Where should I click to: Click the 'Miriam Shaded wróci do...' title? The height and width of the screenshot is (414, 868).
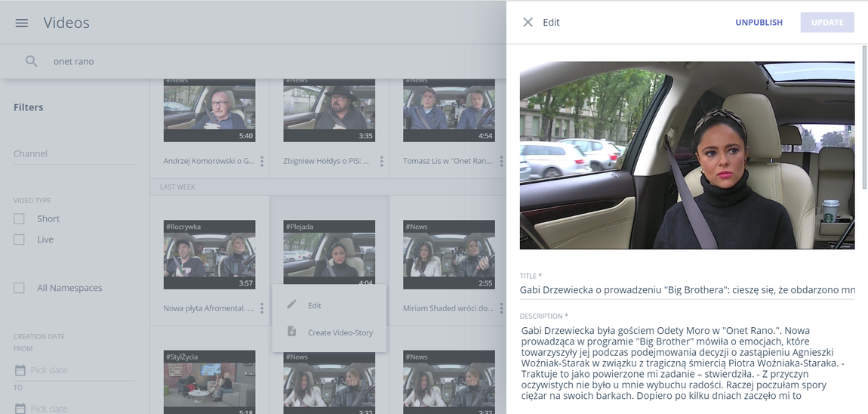(x=448, y=308)
